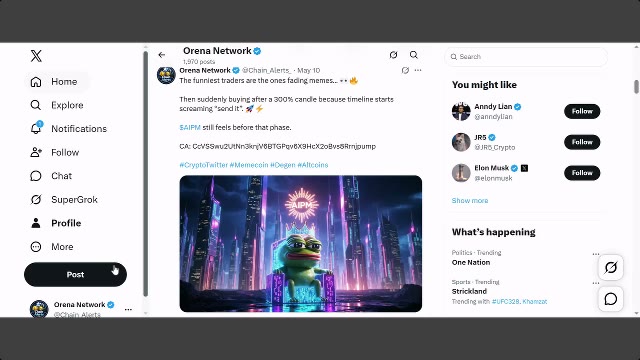Click the notifications bell icon

coord(36,129)
